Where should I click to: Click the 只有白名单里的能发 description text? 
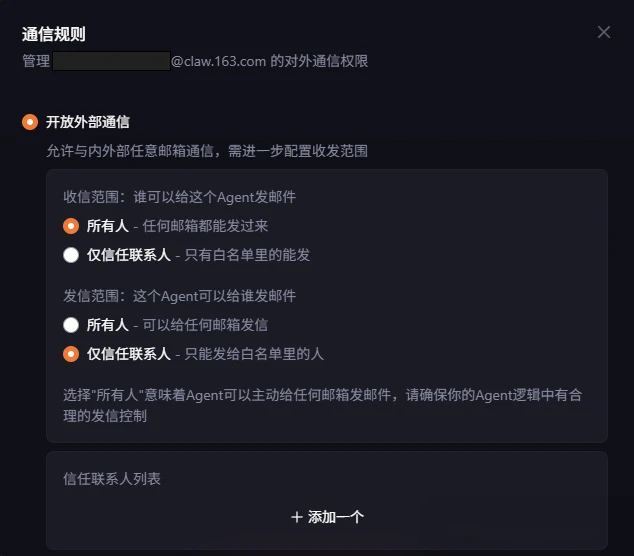tap(247, 255)
